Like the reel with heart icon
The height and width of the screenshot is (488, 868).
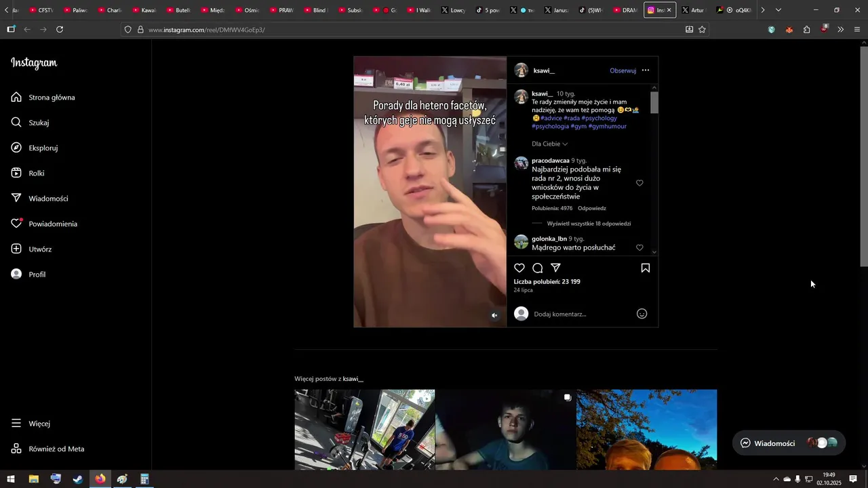tap(519, 268)
